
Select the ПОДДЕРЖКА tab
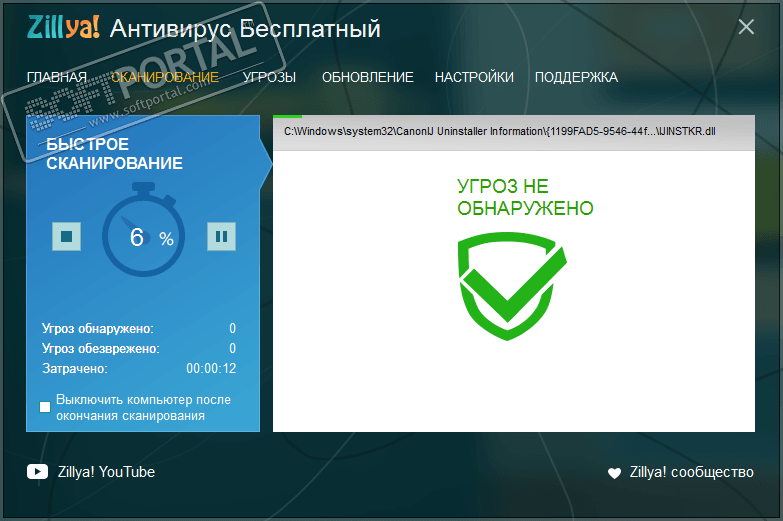[576, 77]
